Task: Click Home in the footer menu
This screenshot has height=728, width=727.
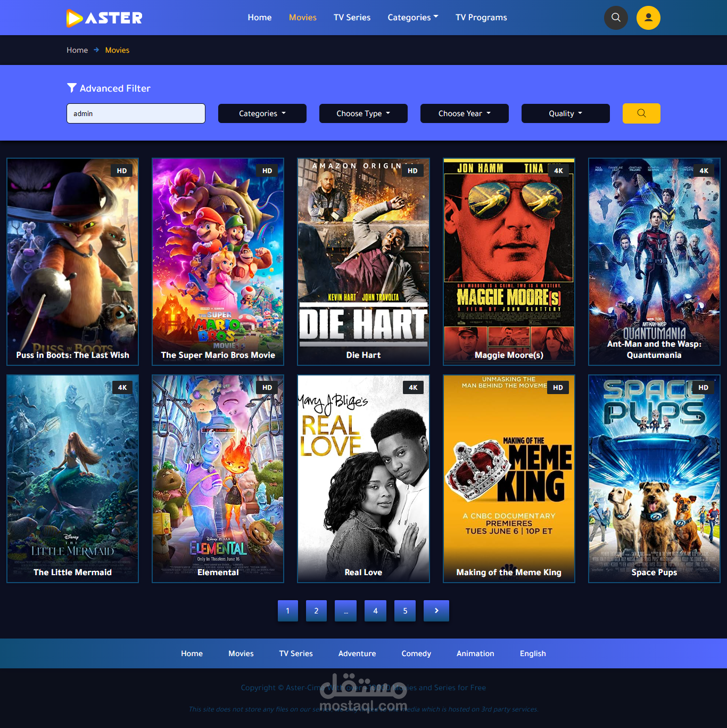Action: point(192,653)
